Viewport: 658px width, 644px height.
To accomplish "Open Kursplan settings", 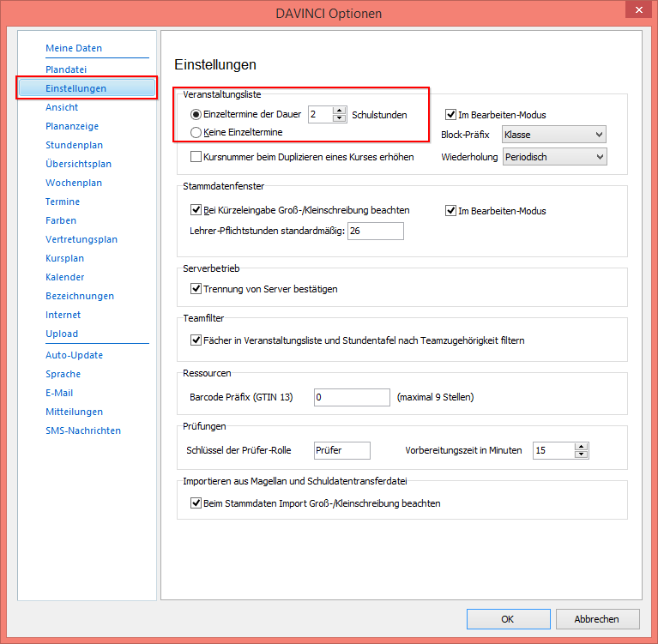I will [64, 258].
